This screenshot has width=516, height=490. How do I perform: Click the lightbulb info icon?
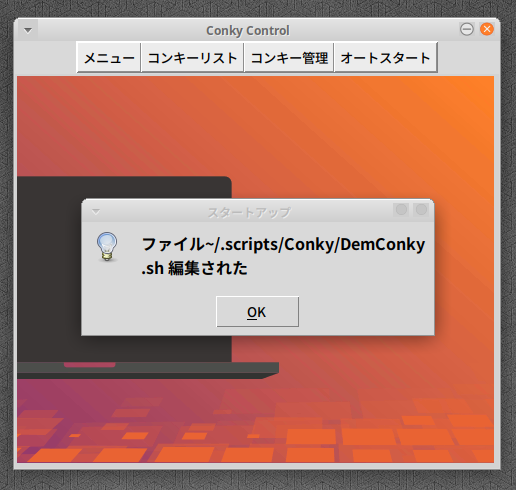[107, 247]
